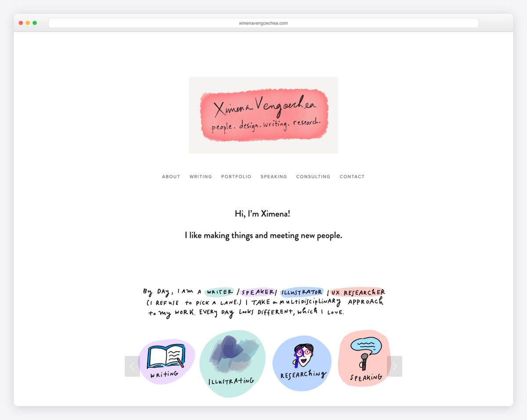
Task: Switch to the PORTFOLIO section
Action: tap(236, 176)
